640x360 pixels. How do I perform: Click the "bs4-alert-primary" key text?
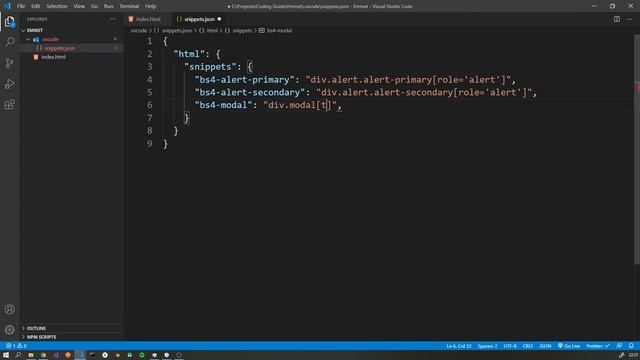tap(244, 80)
